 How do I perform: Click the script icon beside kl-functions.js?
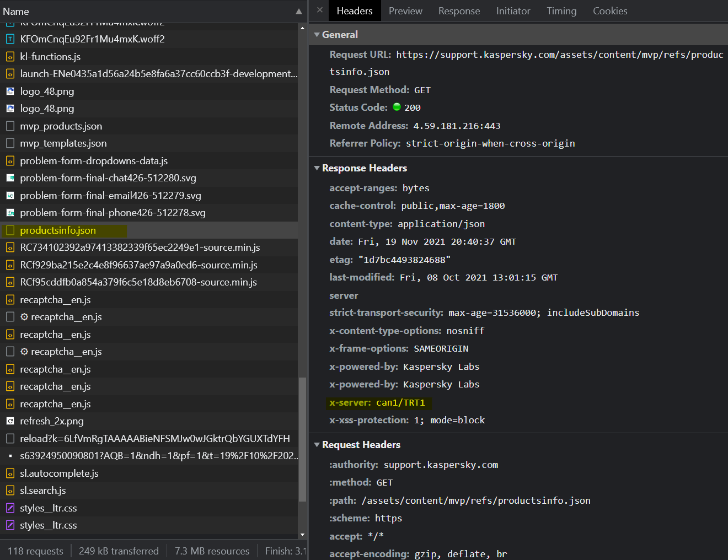tap(10, 57)
